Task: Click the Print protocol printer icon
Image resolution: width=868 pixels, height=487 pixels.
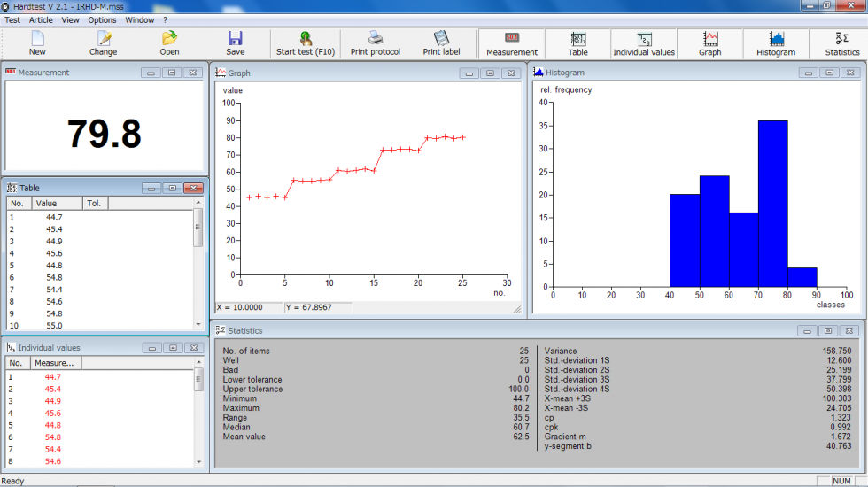Action: 376,39
